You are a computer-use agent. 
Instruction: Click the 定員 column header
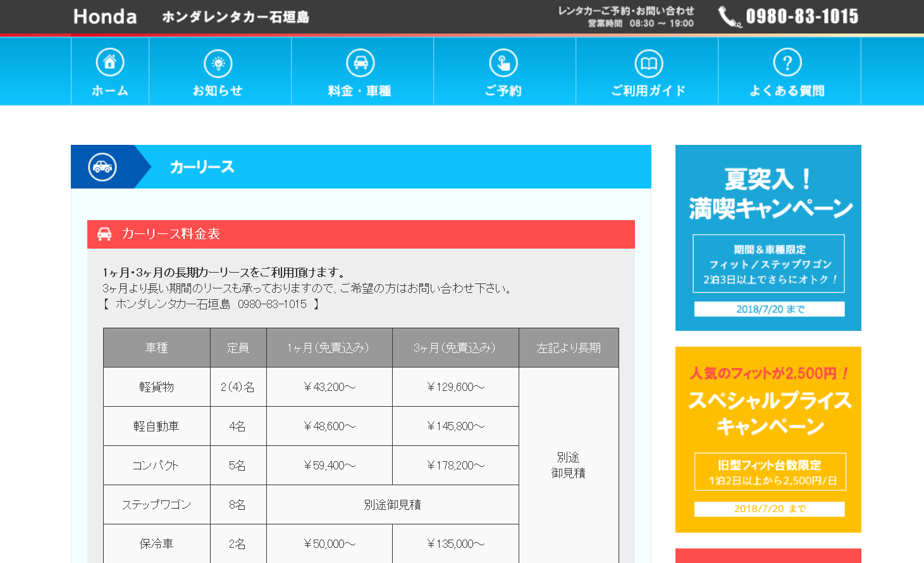pos(238,348)
